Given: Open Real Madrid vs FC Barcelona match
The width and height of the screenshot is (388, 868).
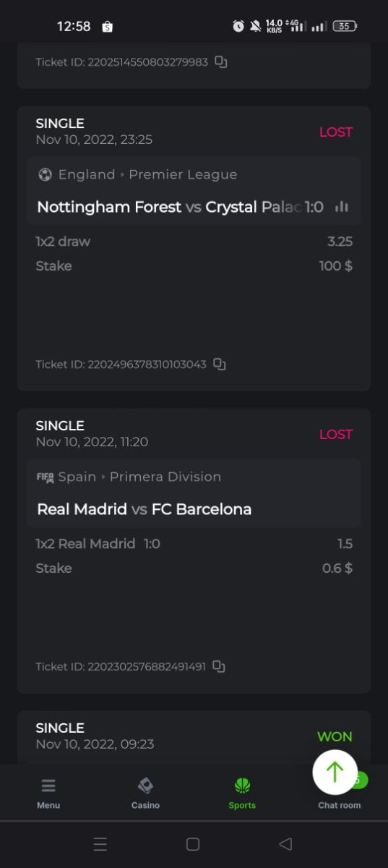Looking at the screenshot, I should pos(145,509).
